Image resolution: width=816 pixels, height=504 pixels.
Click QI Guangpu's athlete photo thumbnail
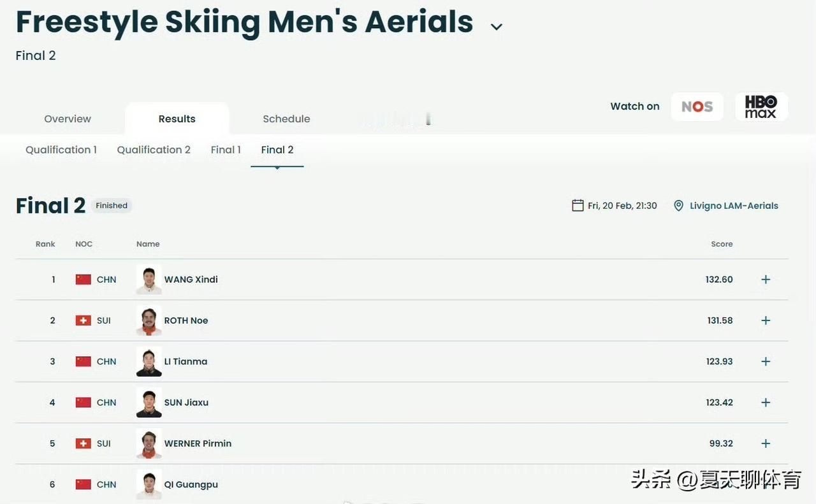coord(149,484)
